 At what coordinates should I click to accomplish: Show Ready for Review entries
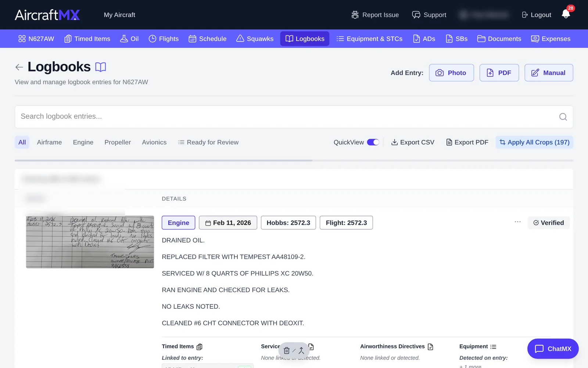pos(208,142)
